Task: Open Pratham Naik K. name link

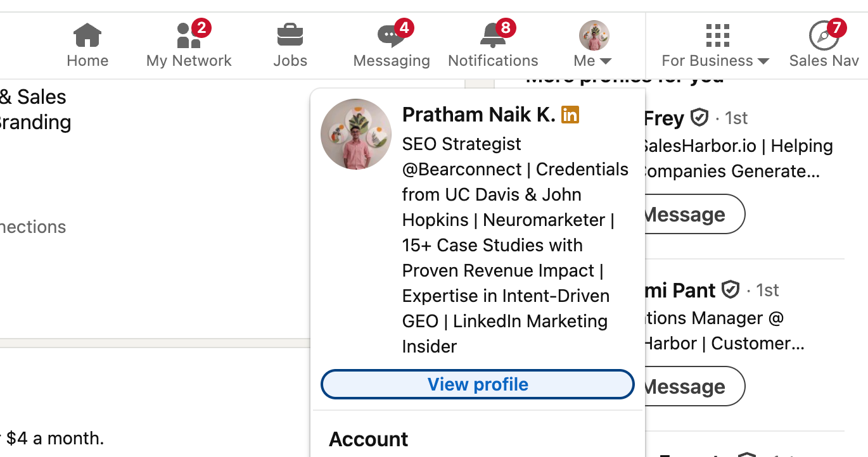Action: 478,115
